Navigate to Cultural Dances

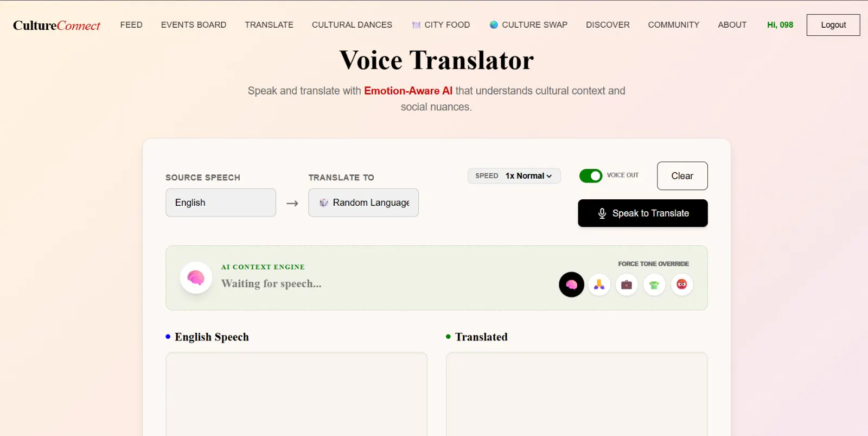(352, 25)
